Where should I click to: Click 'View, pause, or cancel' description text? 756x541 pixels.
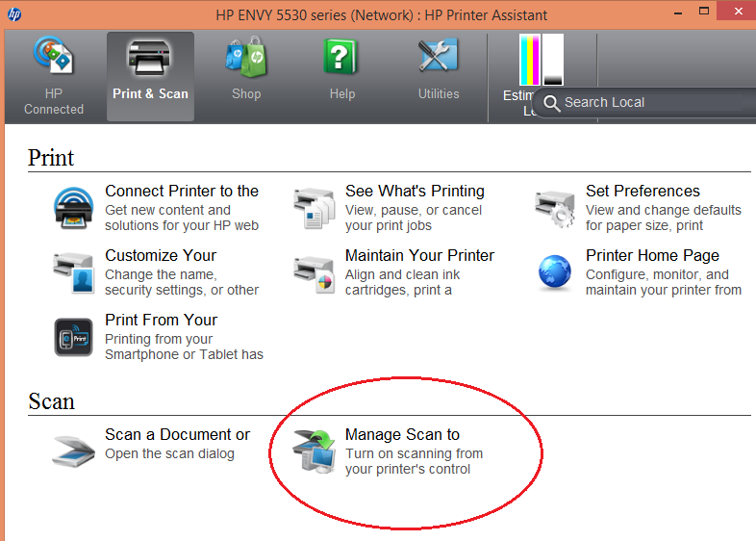[414, 211]
